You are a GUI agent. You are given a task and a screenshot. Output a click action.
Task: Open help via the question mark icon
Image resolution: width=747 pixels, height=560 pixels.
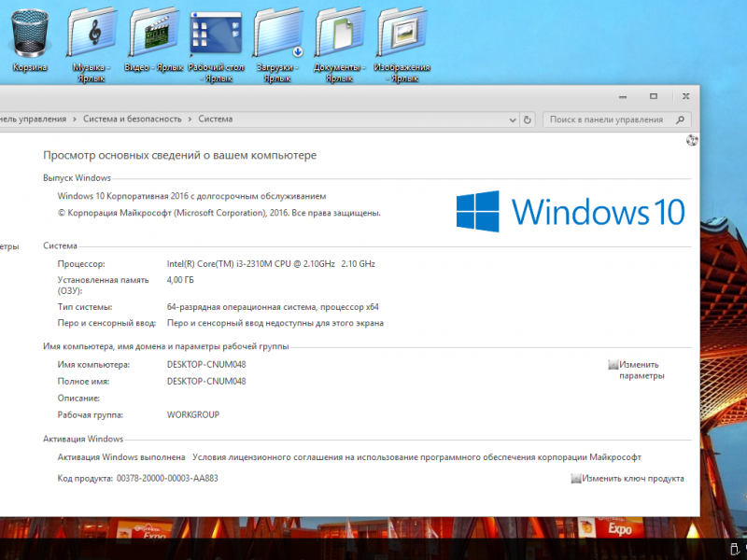[x=692, y=141]
